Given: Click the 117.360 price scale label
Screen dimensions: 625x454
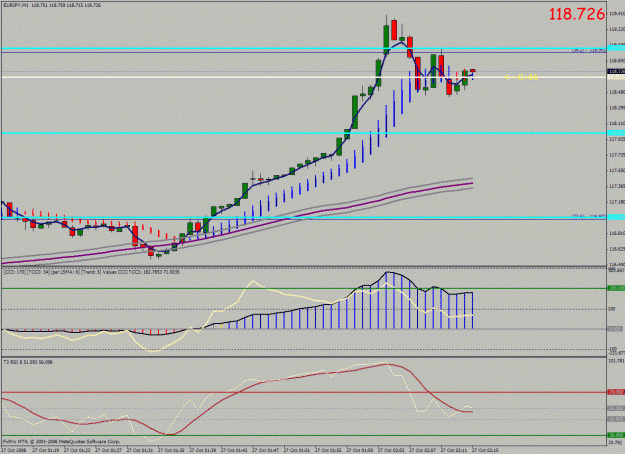Looking at the screenshot, I should point(617,186).
